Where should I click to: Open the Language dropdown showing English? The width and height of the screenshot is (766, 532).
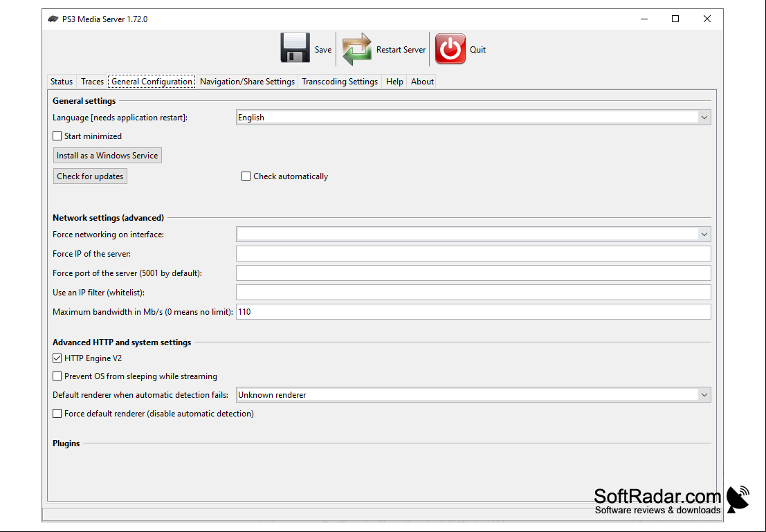473,117
